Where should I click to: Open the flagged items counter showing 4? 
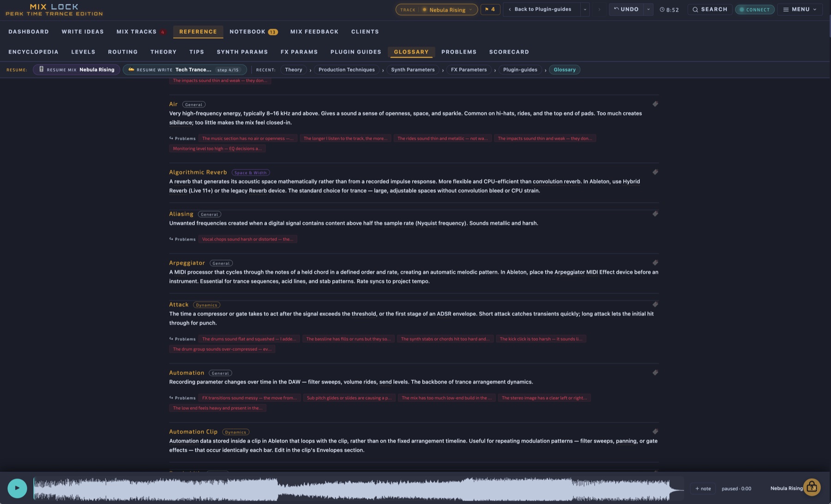pyautogui.click(x=490, y=9)
